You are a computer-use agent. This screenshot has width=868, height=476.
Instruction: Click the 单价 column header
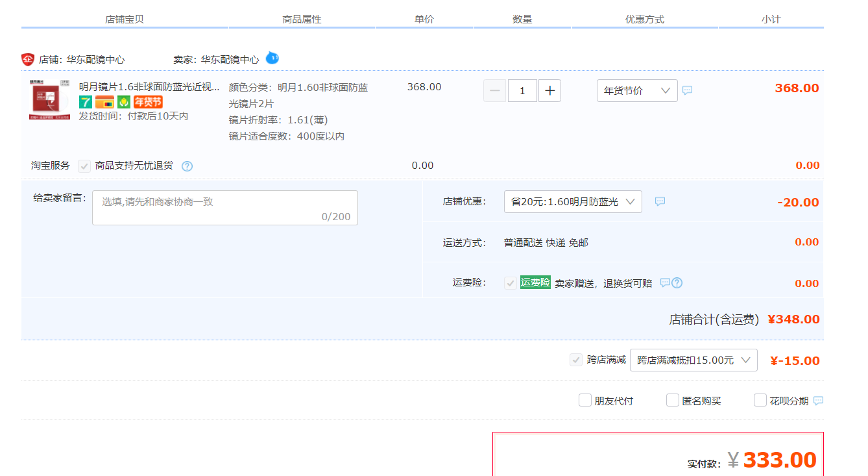[x=424, y=19]
